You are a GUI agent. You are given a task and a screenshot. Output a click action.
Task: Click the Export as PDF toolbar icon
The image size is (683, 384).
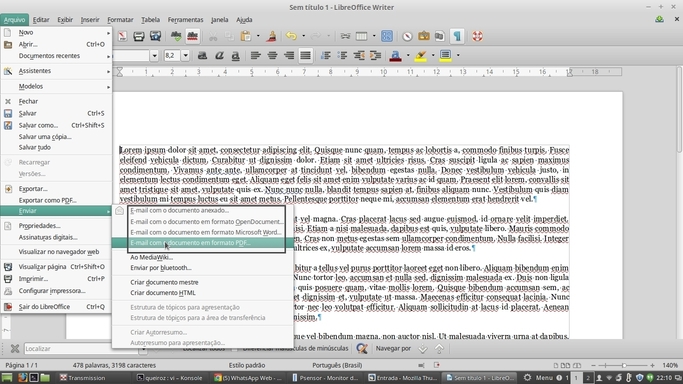pos(122,36)
